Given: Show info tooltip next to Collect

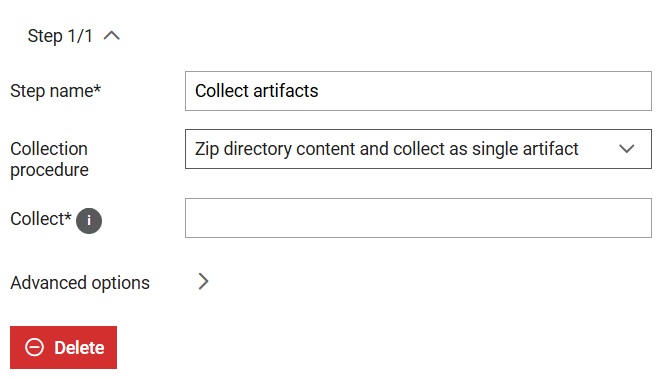Looking at the screenshot, I should point(89,220).
